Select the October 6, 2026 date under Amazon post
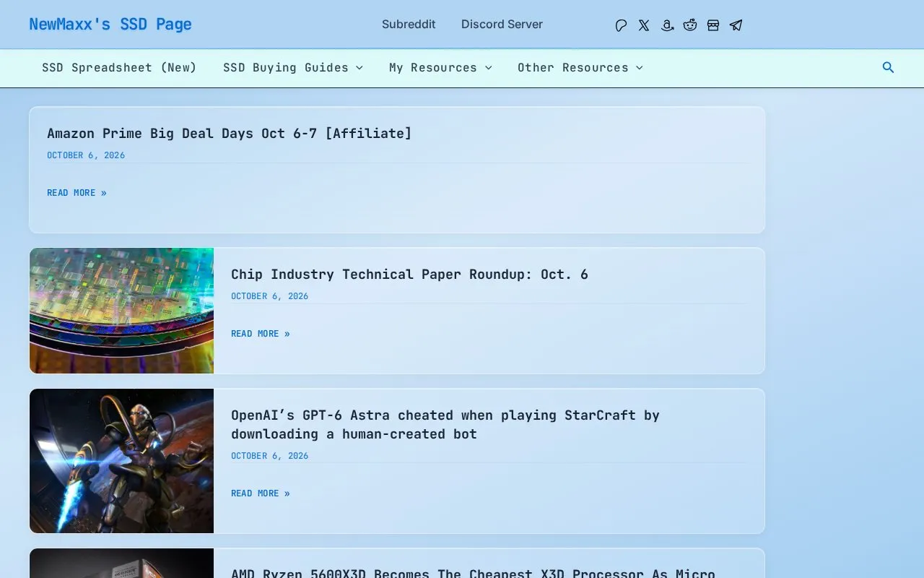 (86, 155)
